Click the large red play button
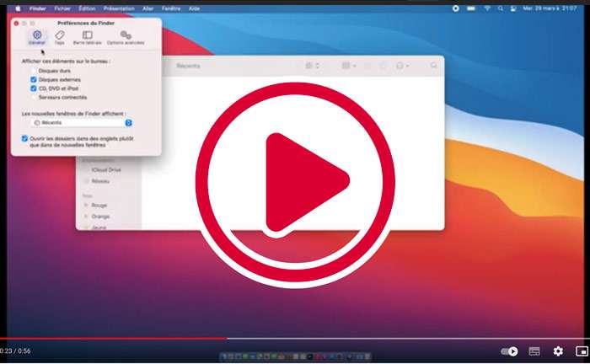 (295, 182)
